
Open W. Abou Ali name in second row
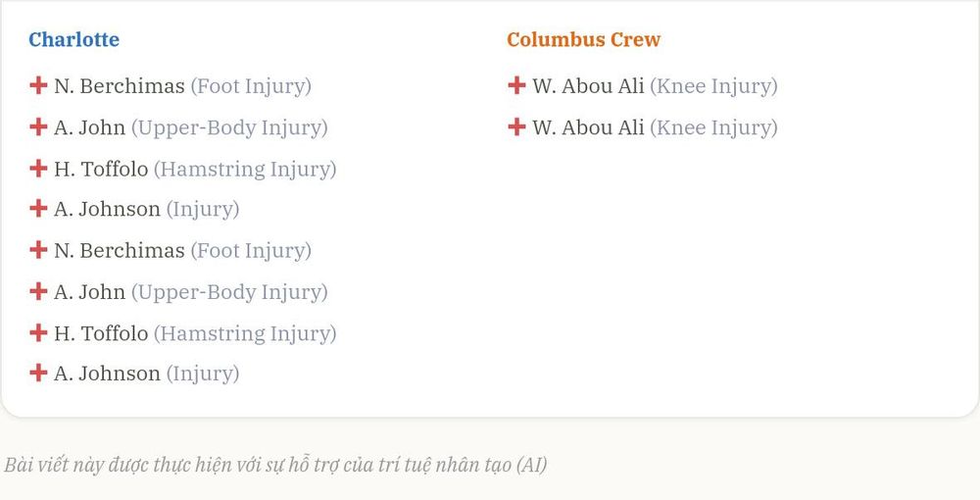point(588,127)
